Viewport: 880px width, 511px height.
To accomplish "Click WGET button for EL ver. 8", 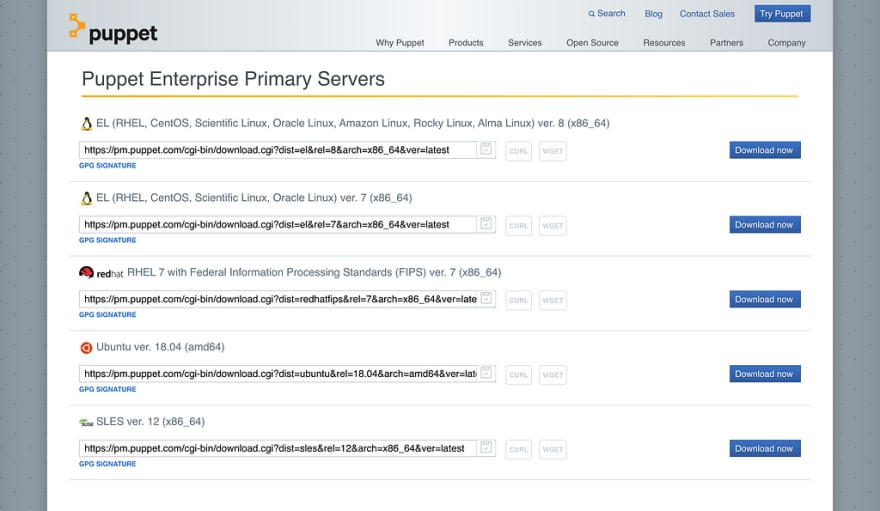I will coord(552,151).
